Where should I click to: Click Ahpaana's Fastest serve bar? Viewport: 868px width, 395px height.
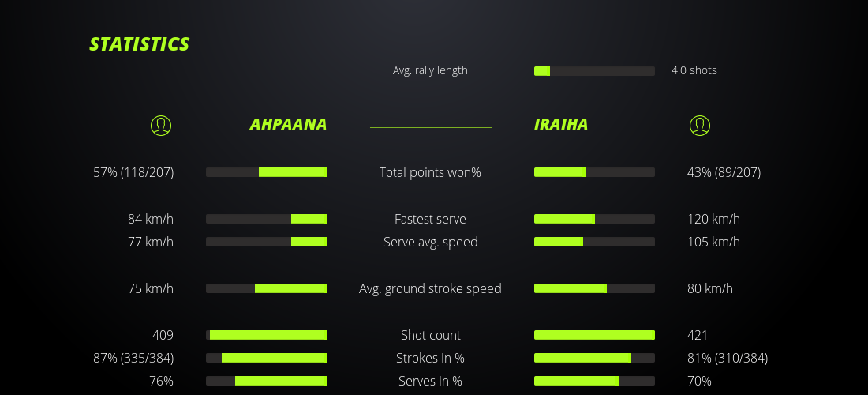pyautogui.click(x=267, y=219)
